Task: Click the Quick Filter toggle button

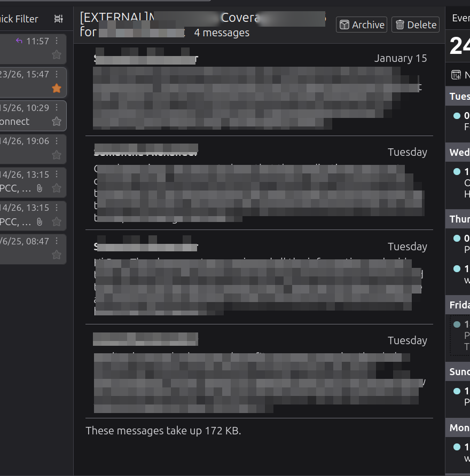Action: point(19,19)
